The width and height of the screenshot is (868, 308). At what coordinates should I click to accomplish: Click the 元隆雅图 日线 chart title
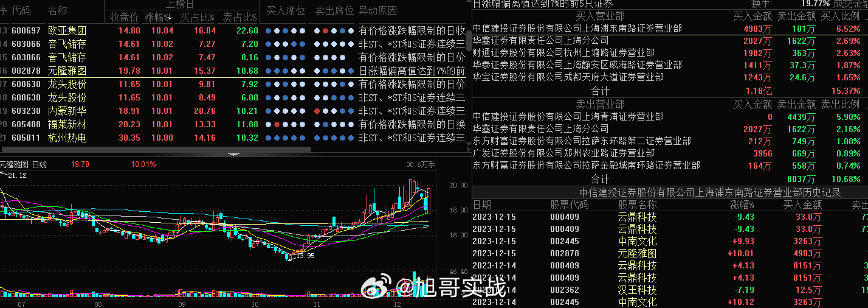pos(23,164)
